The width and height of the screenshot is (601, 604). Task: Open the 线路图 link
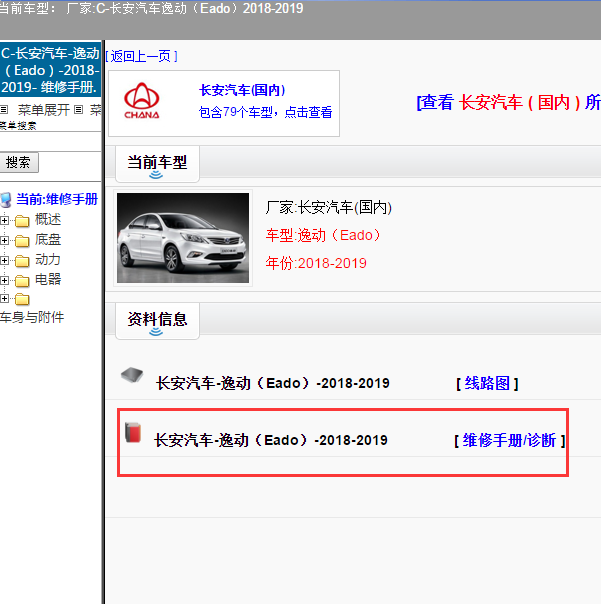click(487, 383)
